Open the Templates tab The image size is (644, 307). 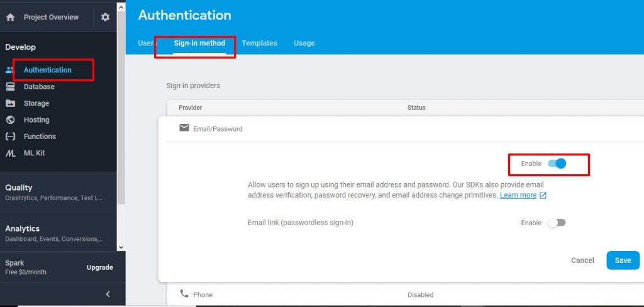(x=260, y=43)
